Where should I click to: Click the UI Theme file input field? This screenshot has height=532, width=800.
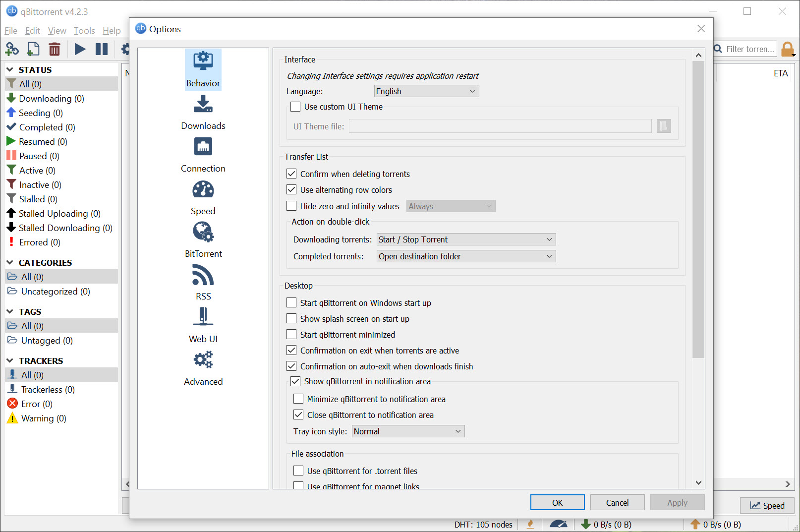point(500,126)
